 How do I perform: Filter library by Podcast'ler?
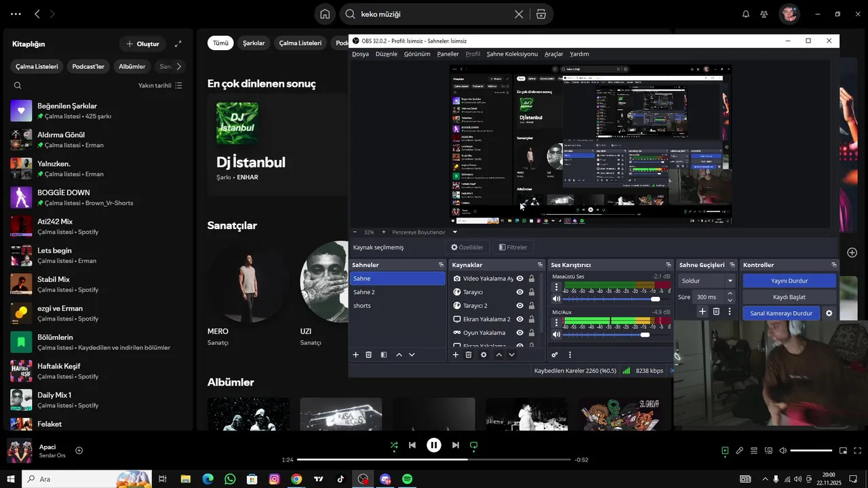pyautogui.click(x=88, y=66)
